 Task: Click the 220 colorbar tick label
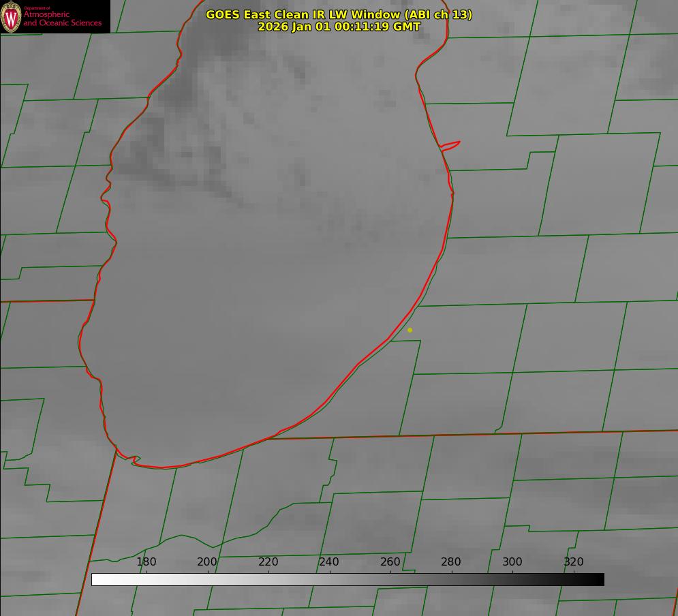(x=268, y=561)
